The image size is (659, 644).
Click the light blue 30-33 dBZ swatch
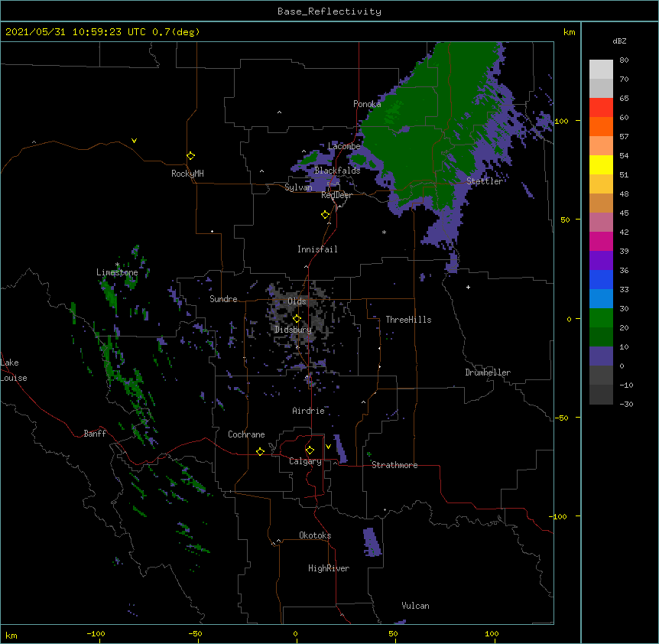(x=601, y=299)
